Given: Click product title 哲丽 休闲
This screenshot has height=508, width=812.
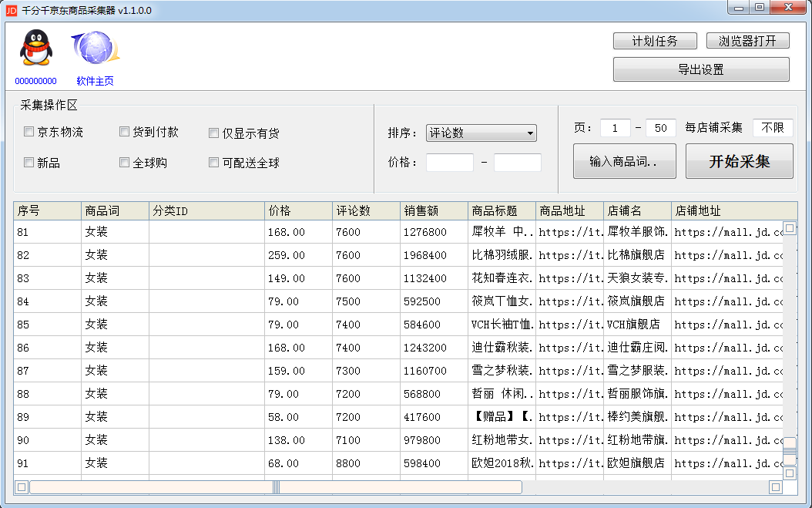Looking at the screenshot, I should click(x=502, y=394).
